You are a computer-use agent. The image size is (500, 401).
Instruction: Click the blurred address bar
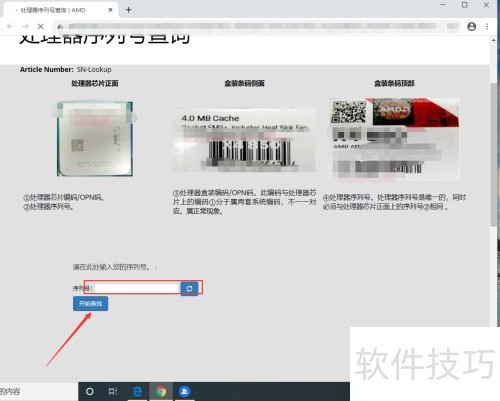click(256, 26)
